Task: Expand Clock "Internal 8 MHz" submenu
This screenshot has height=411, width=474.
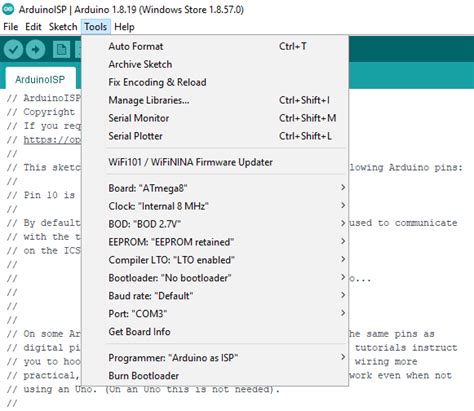Action: click(x=215, y=206)
